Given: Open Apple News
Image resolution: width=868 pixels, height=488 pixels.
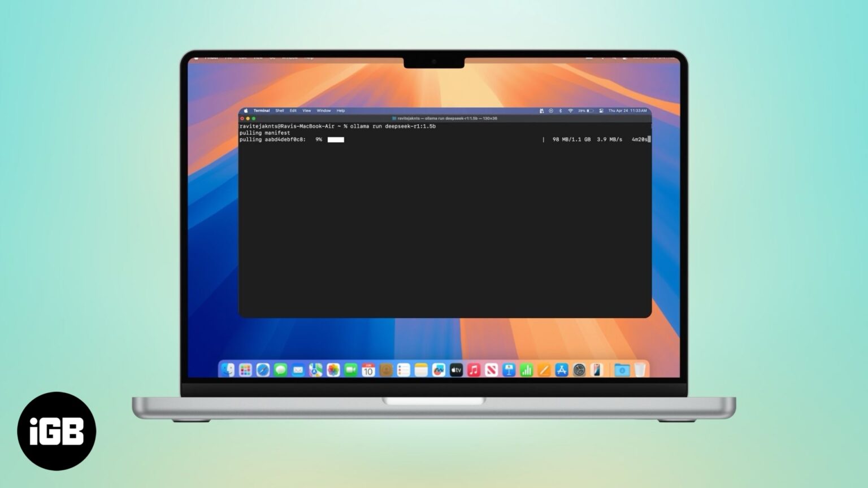Looking at the screenshot, I should [491, 370].
